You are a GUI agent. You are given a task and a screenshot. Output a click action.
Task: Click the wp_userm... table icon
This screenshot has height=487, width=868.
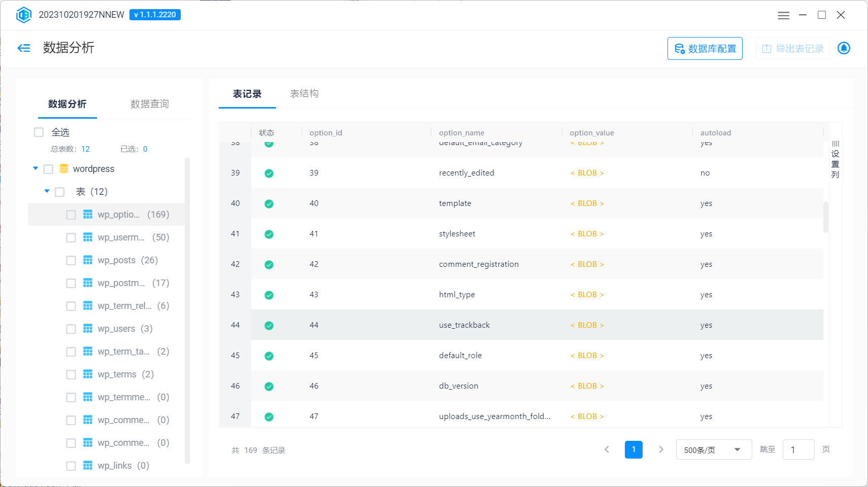coord(88,237)
